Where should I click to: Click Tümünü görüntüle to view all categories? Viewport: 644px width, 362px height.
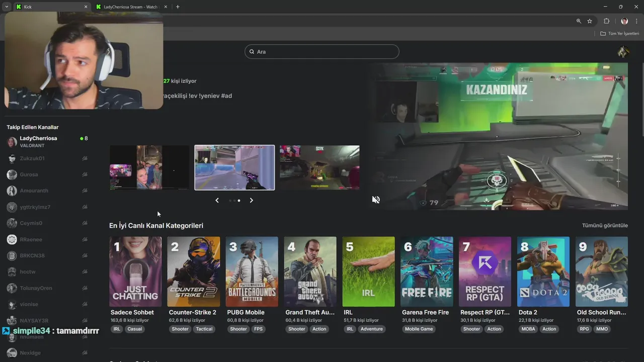(605, 226)
